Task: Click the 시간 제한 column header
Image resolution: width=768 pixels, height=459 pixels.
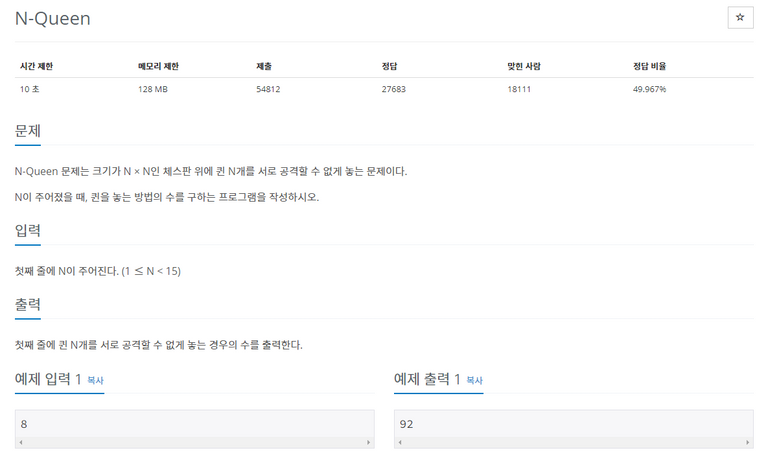Action: tap(36, 66)
